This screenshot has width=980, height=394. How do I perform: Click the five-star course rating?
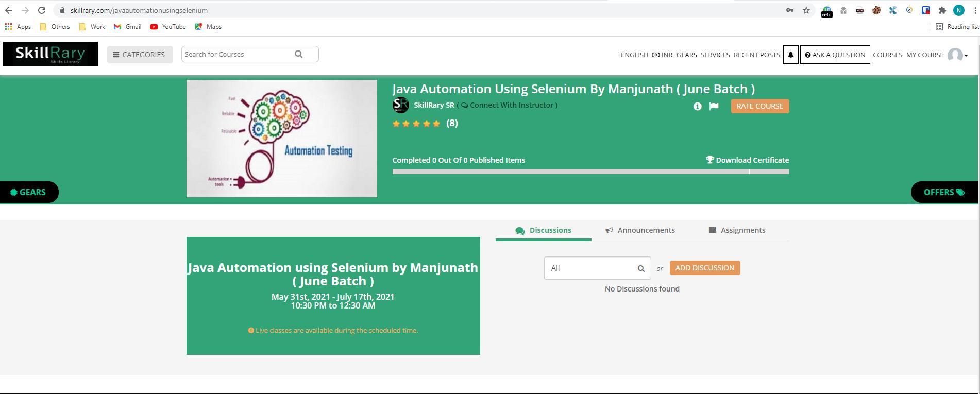[x=416, y=123]
